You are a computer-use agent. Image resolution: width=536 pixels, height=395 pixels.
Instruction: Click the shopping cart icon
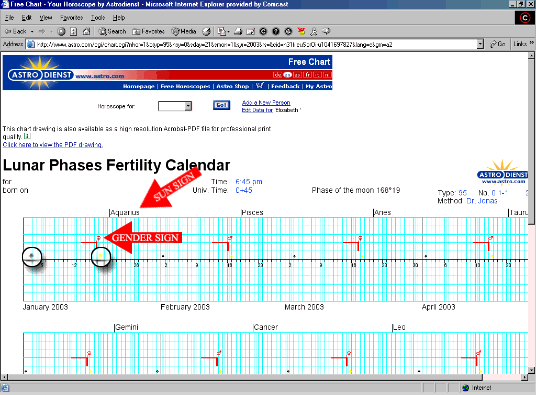pyautogui.click(x=260, y=85)
